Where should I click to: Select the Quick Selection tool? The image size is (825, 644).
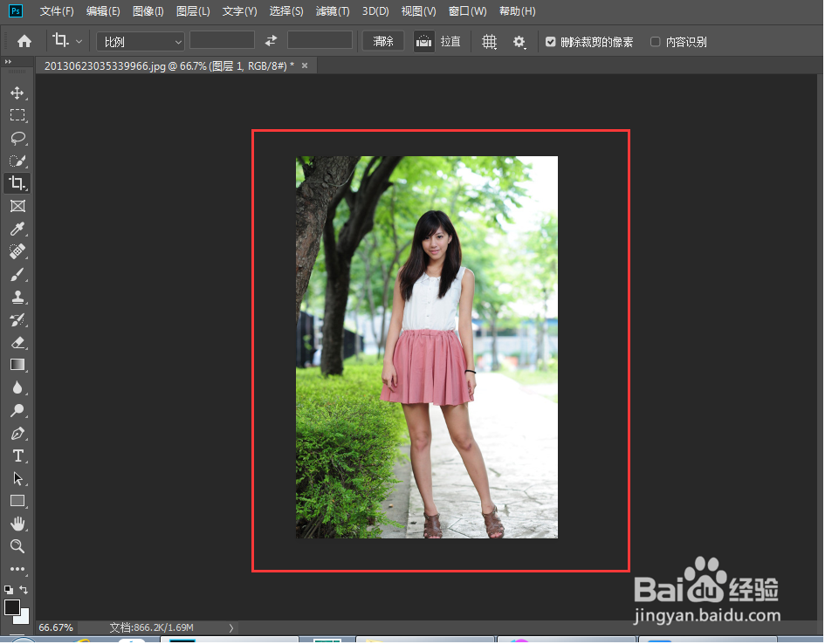(x=17, y=161)
